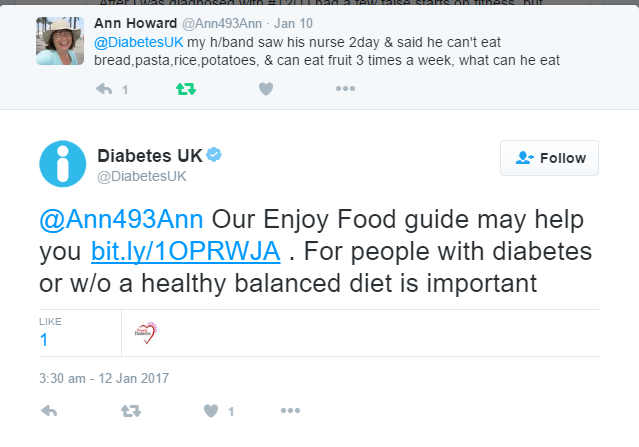
Task: Open Diabetes UK profile avatar
Action: tap(62, 164)
